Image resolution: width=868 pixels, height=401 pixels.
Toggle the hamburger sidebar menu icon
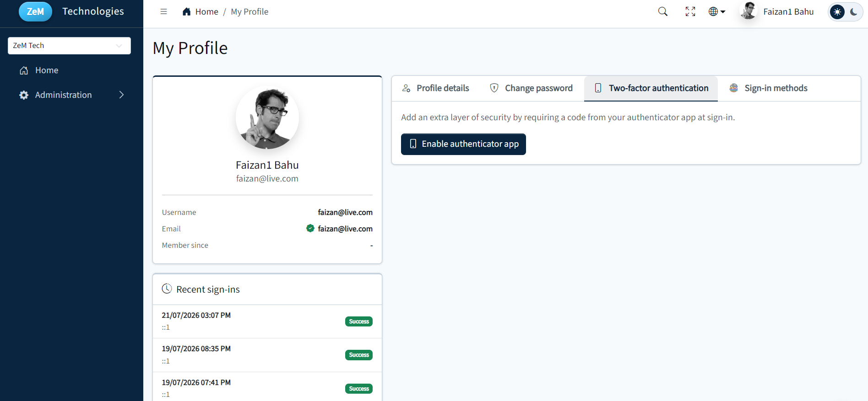click(x=163, y=11)
